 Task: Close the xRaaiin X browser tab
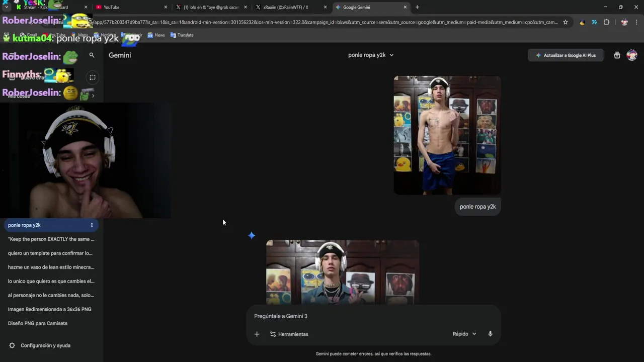pyautogui.click(x=325, y=7)
